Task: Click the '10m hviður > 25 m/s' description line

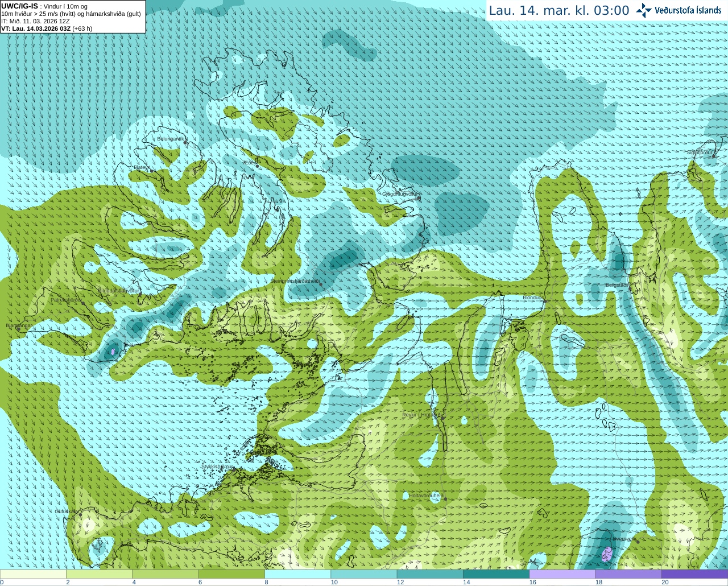Action: [x=71, y=14]
